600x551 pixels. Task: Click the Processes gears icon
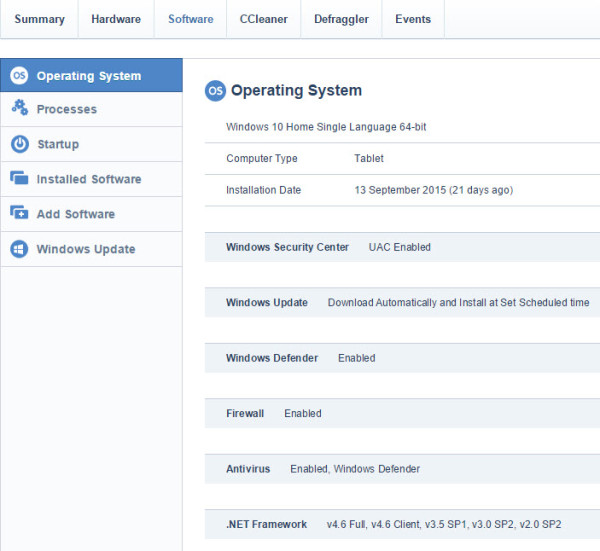pyautogui.click(x=20, y=108)
